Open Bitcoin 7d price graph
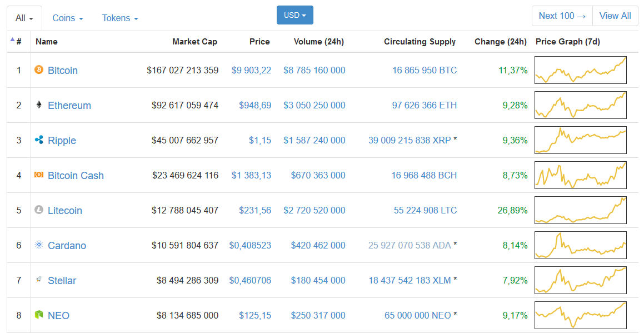Screen dimensions: 644x333 [580, 70]
